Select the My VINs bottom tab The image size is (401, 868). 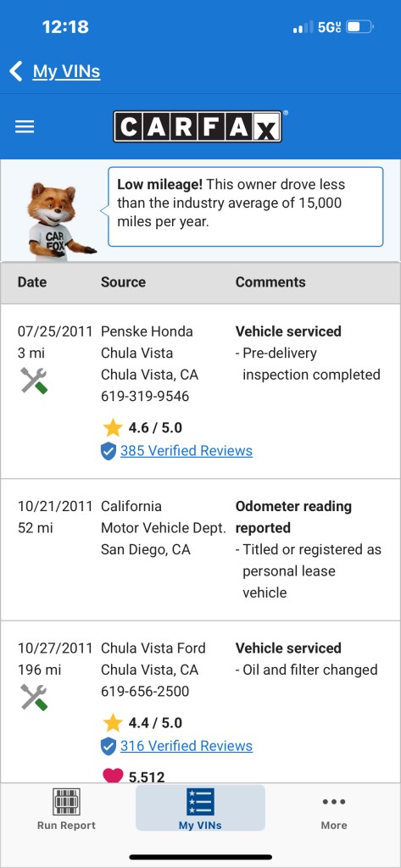click(200, 808)
